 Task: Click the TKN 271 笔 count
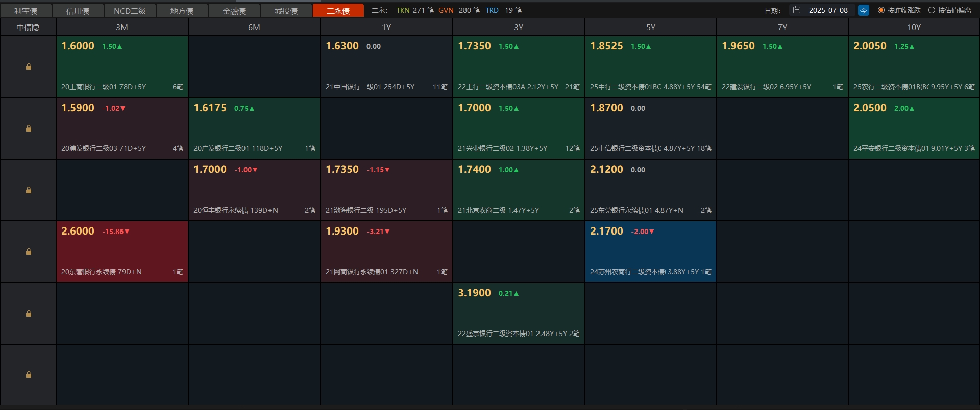(x=415, y=10)
